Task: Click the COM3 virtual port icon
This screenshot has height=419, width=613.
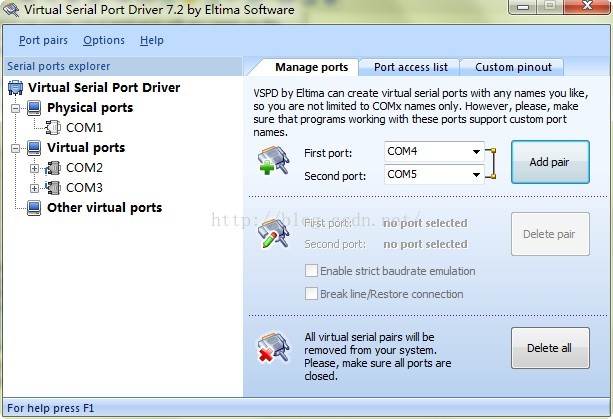Action: point(53,188)
